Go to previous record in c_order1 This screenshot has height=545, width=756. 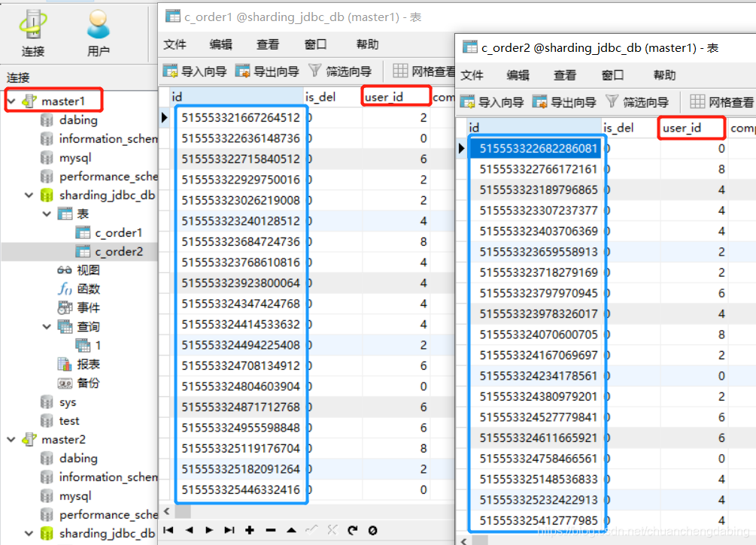click(x=189, y=530)
